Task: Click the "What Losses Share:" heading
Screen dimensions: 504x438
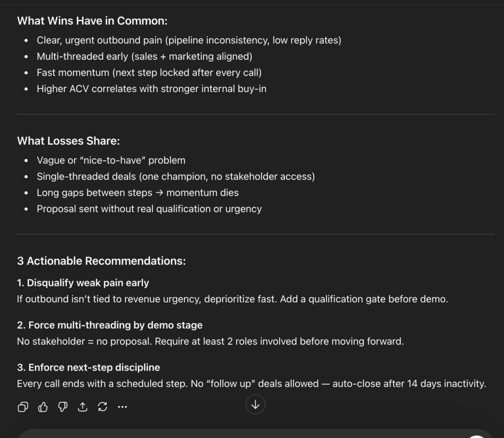Action: [x=68, y=141]
